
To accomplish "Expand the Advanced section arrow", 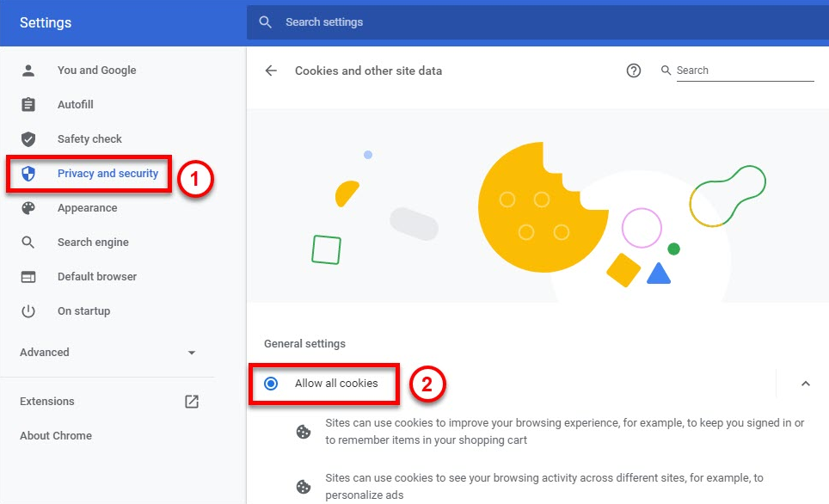I will pos(192,353).
